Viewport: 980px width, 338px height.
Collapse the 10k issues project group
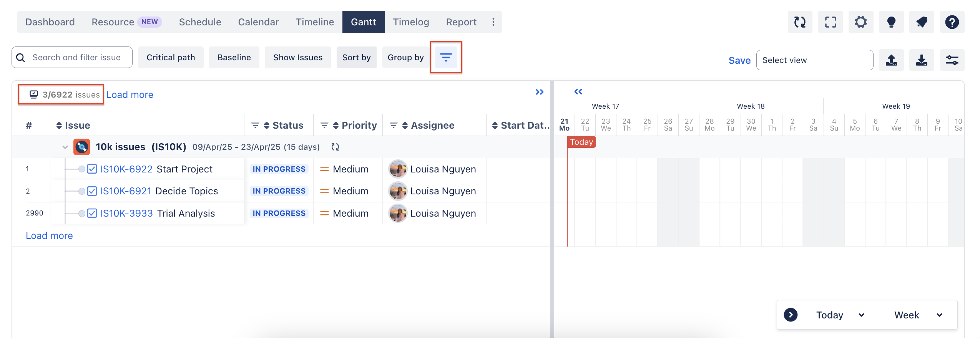pyautogui.click(x=65, y=147)
